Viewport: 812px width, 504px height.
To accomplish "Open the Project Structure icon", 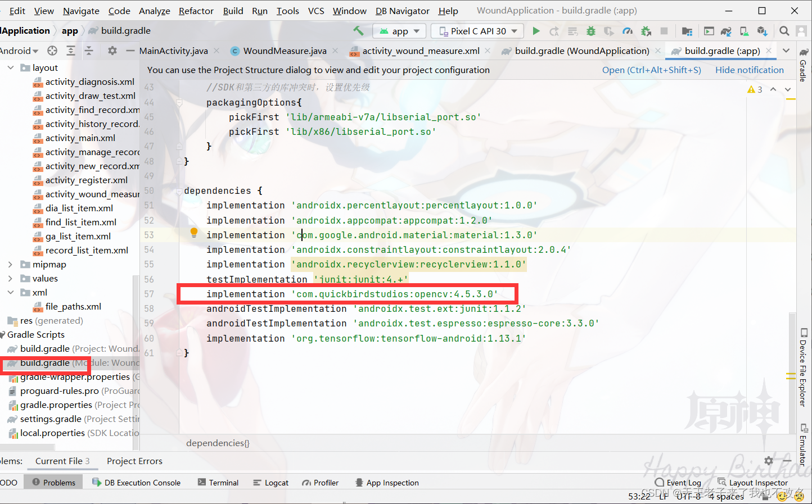I will (x=687, y=31).
